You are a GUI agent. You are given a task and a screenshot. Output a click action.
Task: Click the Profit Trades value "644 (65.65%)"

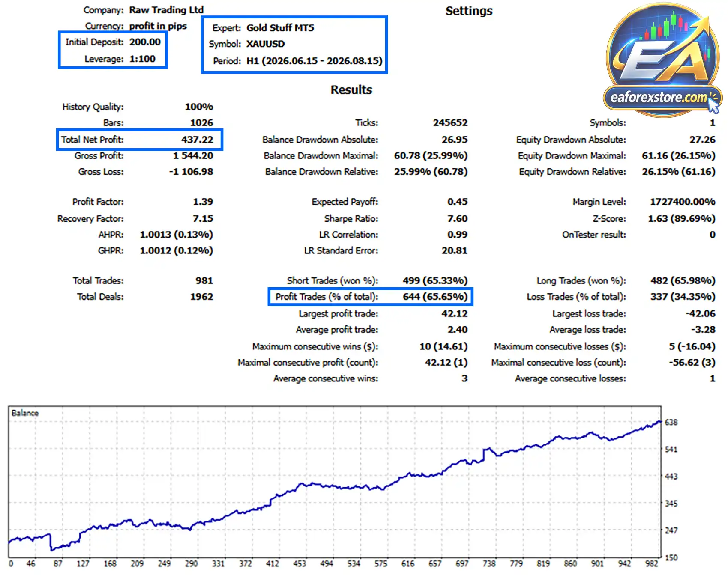point(435,297)
